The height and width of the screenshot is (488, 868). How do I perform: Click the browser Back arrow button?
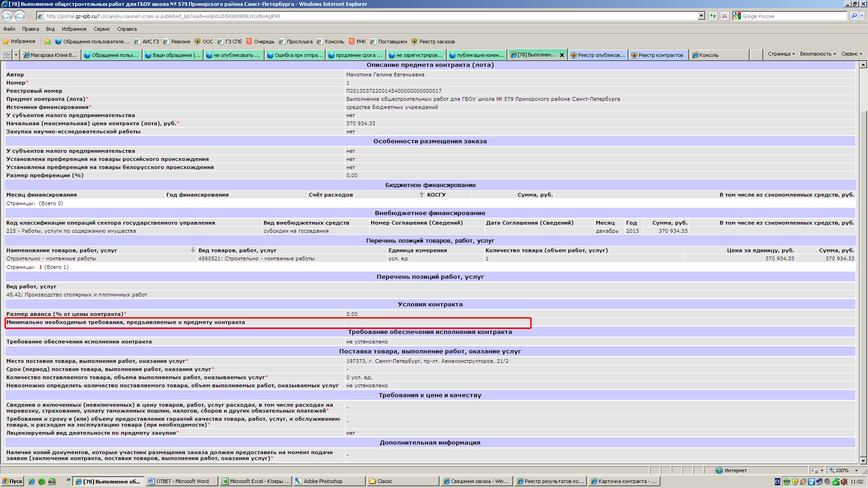7,16
